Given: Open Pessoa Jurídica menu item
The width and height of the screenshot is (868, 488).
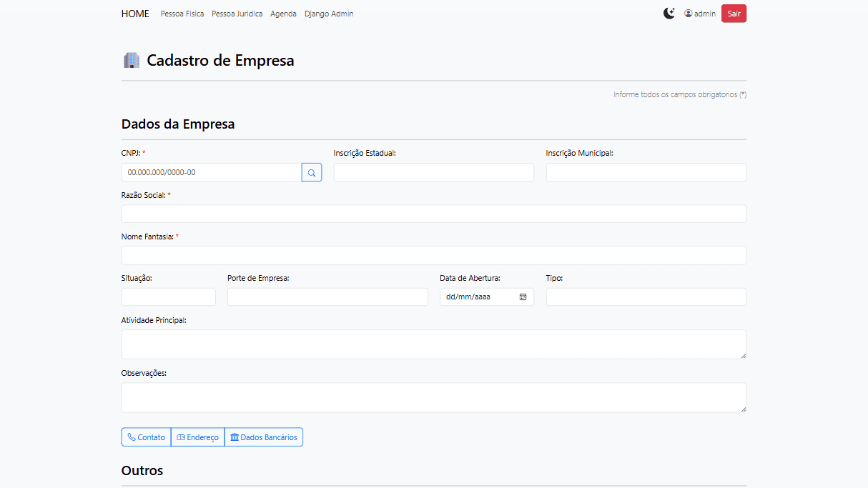Looking at the screenshot, I should [x=237, y=14].
